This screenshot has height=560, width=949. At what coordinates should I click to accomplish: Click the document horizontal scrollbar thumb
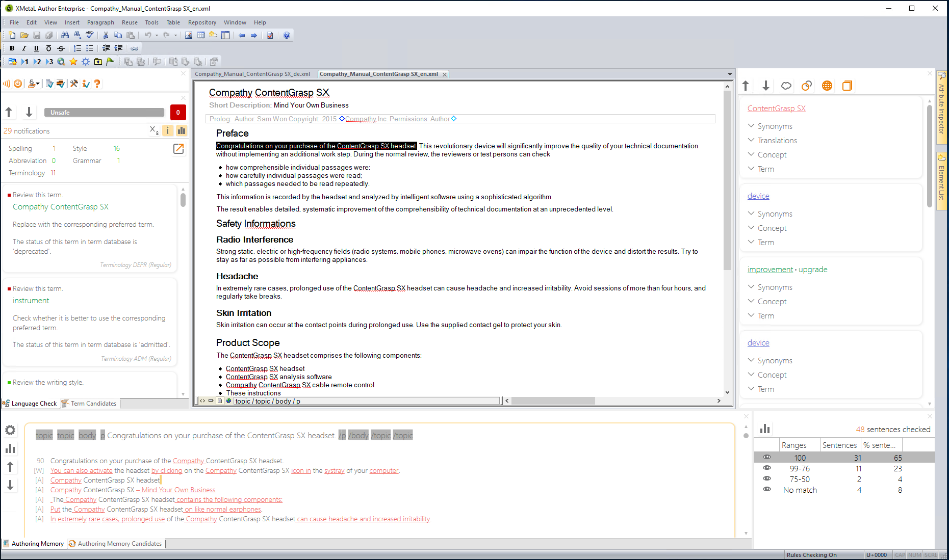tap(553, 401)
